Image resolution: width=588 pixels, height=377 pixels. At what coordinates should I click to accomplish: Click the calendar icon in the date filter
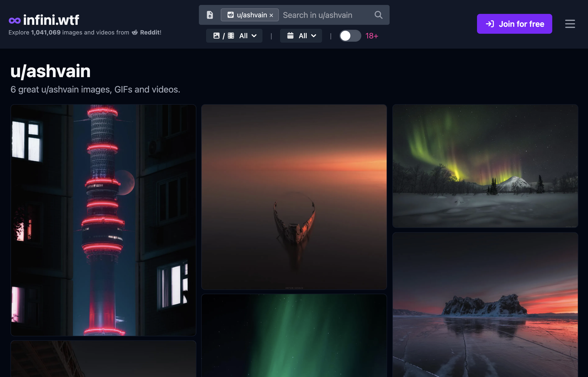coord(291,36)
